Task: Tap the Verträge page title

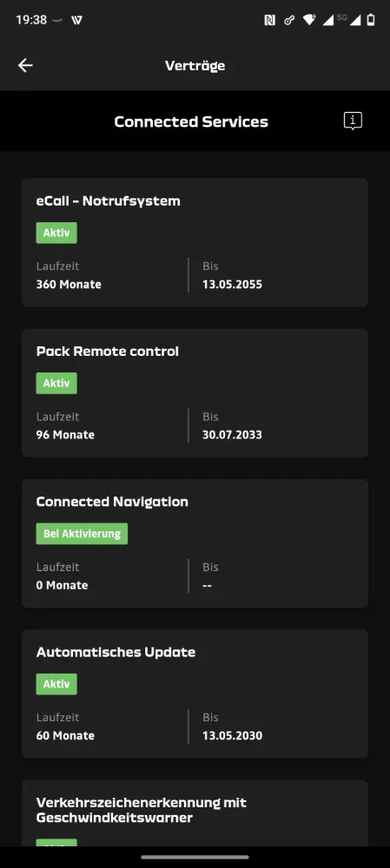Action: coord(195,66)
